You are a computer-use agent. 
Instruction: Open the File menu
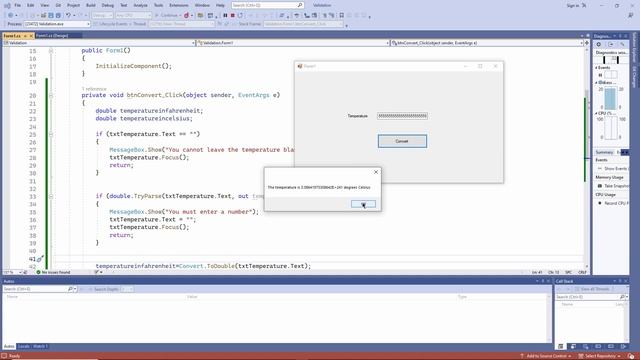18,5
